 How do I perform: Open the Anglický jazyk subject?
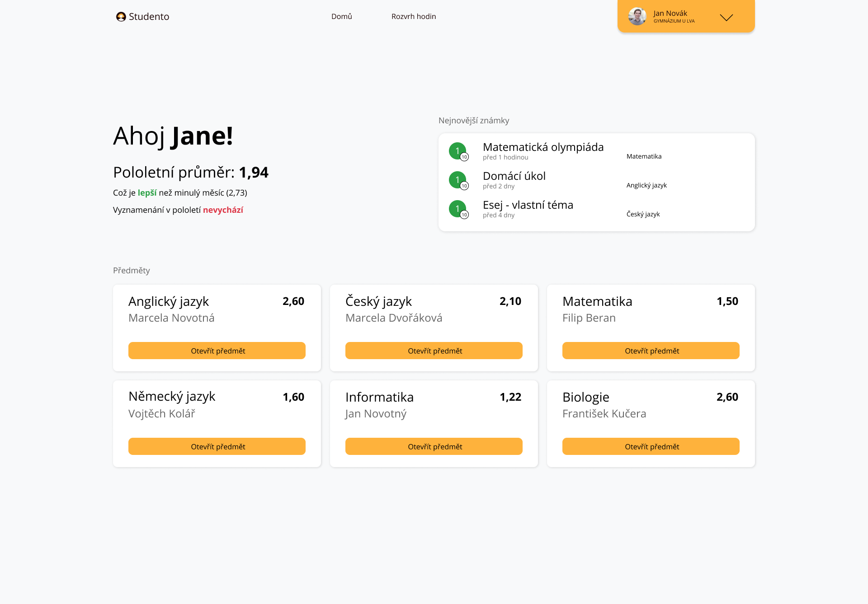tap(217, 351)
